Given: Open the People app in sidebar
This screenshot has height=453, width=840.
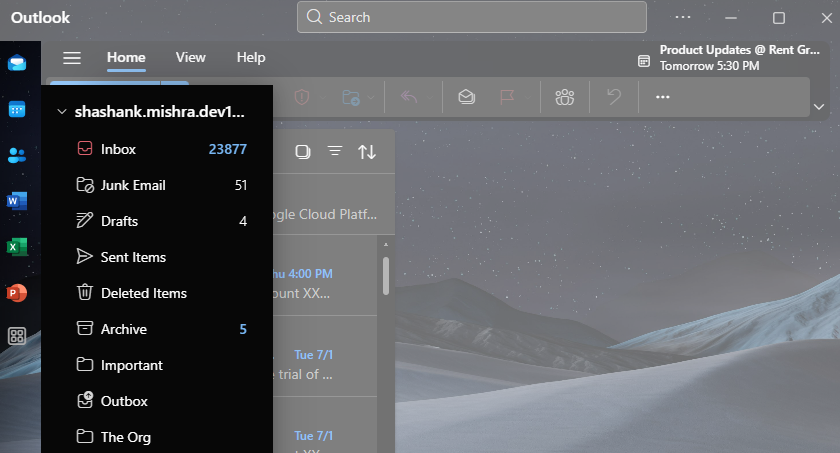Looking at the screenshot, I should tap(17, 155).
